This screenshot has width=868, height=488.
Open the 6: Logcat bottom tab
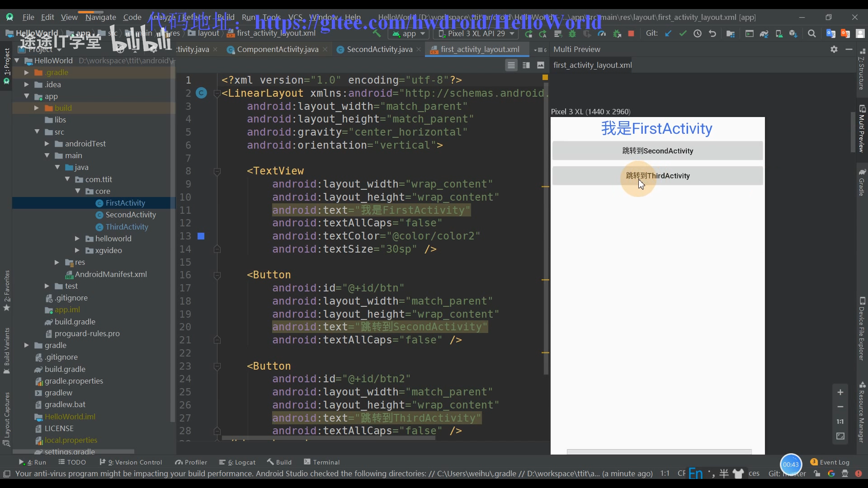pos(237,462)
